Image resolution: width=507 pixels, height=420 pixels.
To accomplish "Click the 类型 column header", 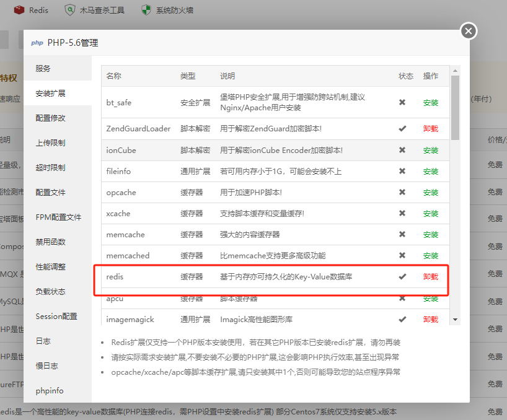I will (188, 76).
